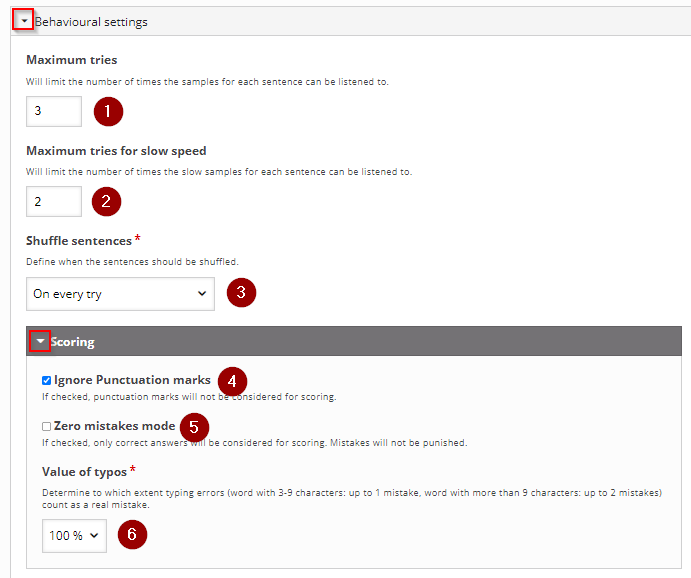Click the Shuffle sentences label
Viewport: 691px width, 578px height.
pos(79,241)
